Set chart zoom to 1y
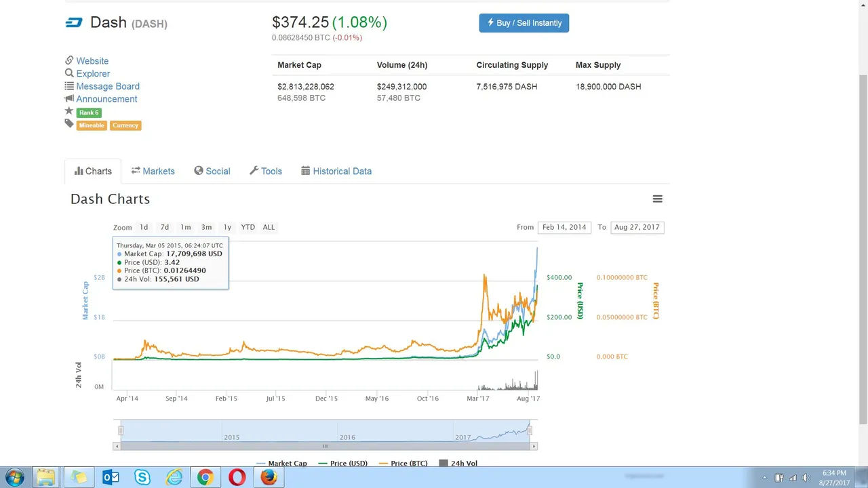The image size is (868, 488). (x=227, y=227)
